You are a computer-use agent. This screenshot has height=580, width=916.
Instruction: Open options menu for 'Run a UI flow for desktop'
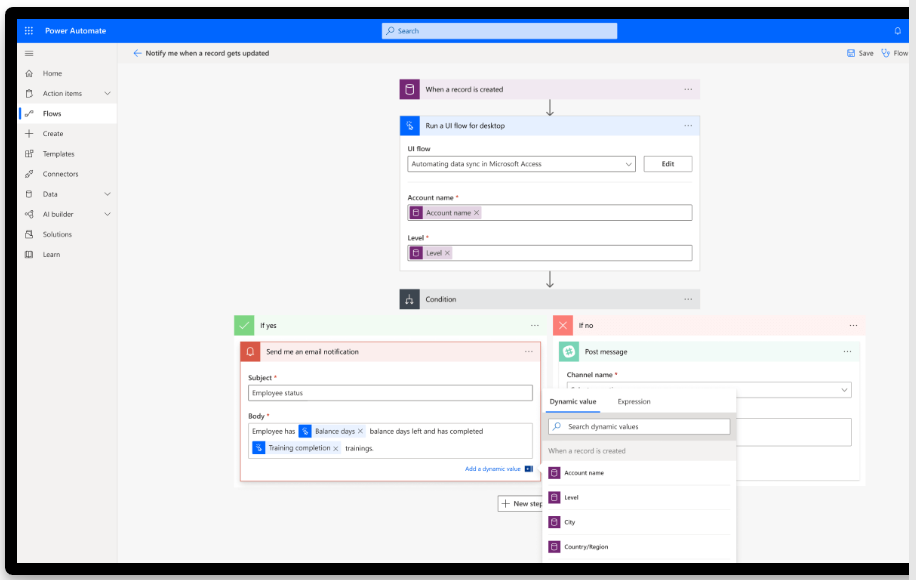(x=688, y=126)
